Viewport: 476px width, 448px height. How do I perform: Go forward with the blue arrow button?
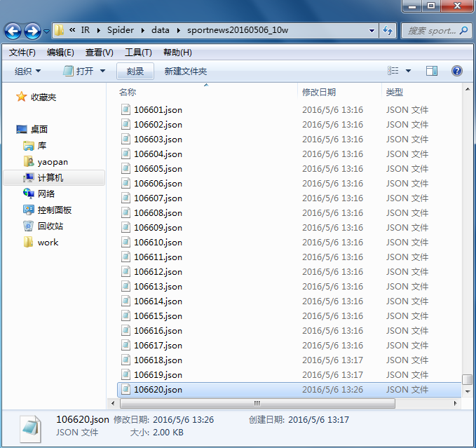[x=32, y=31]
